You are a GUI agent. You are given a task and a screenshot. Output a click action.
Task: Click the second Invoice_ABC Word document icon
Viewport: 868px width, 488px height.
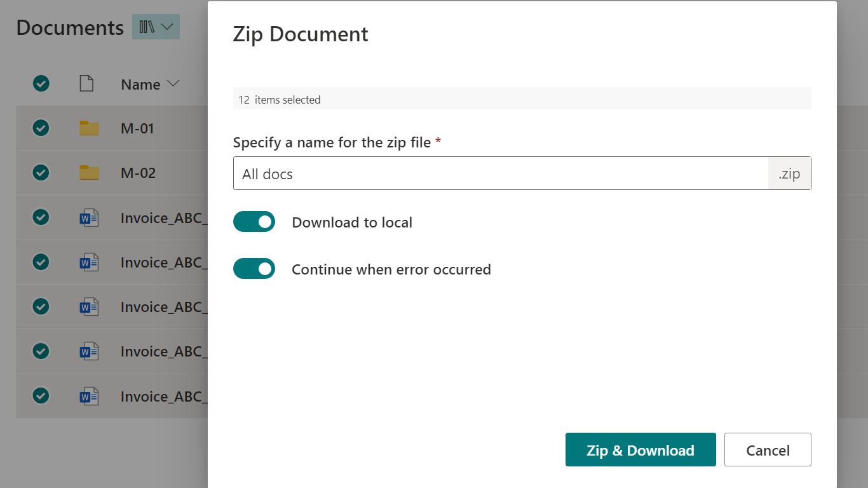89,262
